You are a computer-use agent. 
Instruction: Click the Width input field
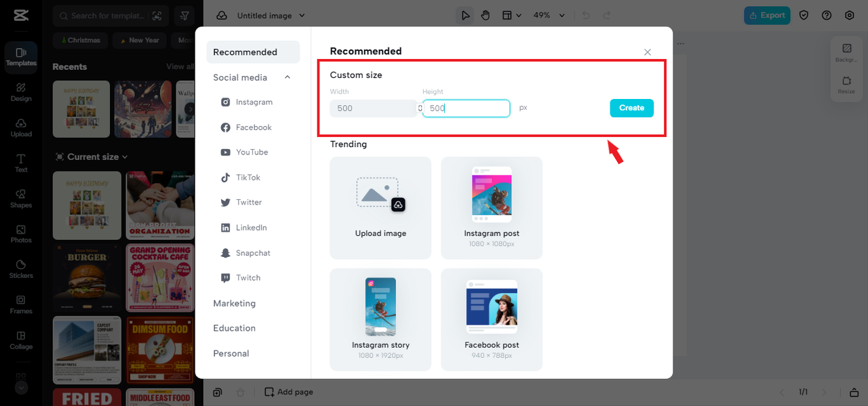coord(373,108)
